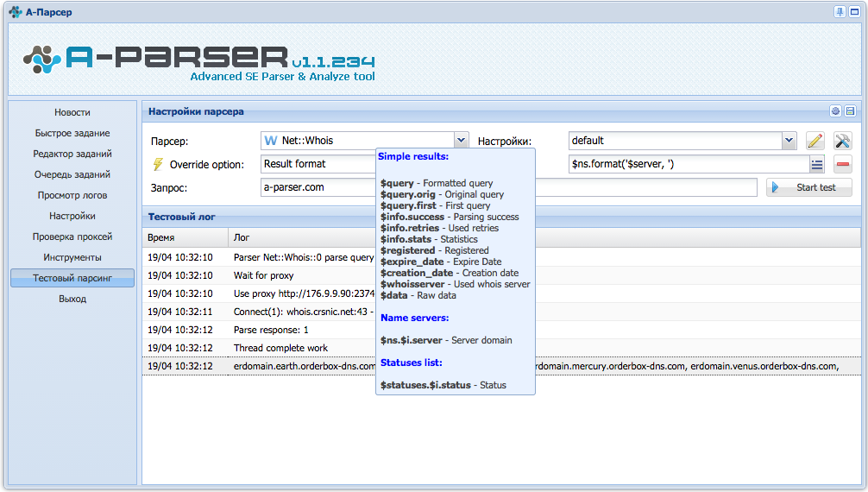Select $creation_date variable
The width and height of the screenshot is (868, 492).
click(416, 273)
